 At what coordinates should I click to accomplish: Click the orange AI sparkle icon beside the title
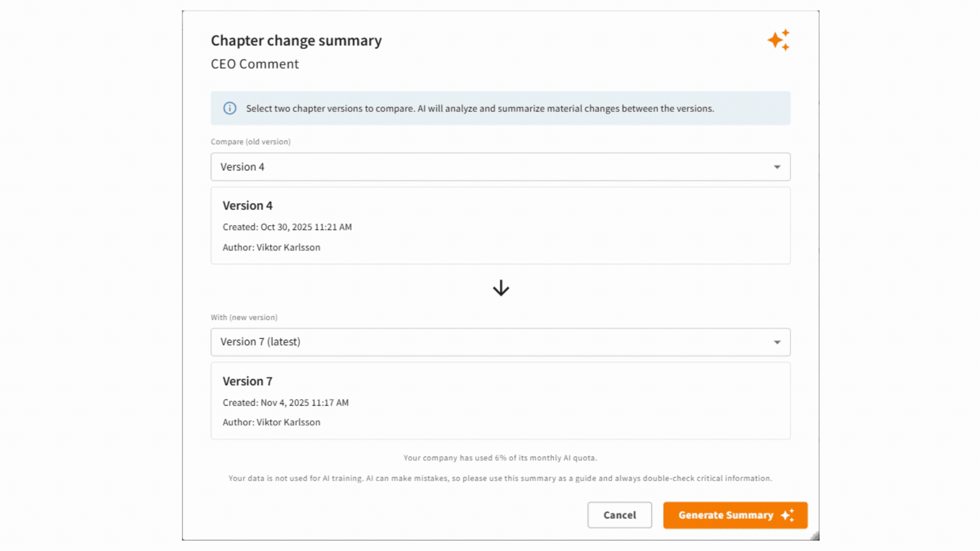click(778, 40)
